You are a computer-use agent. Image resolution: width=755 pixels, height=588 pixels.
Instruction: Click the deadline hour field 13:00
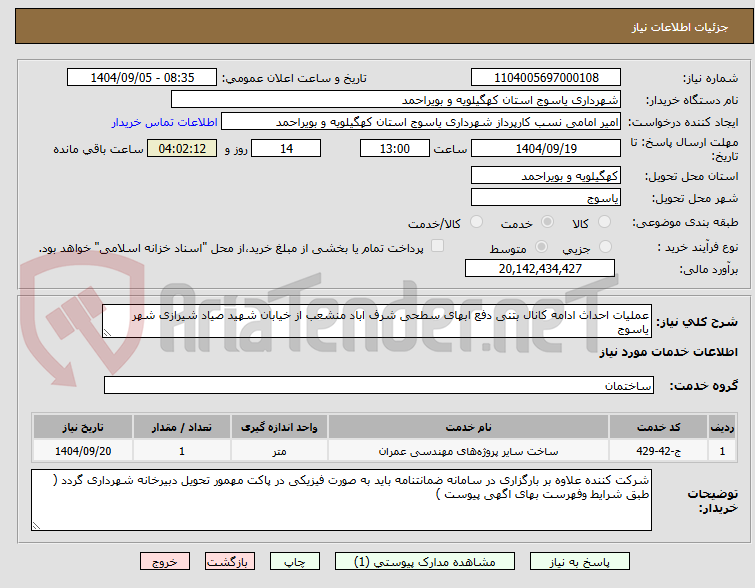[395, 148]
